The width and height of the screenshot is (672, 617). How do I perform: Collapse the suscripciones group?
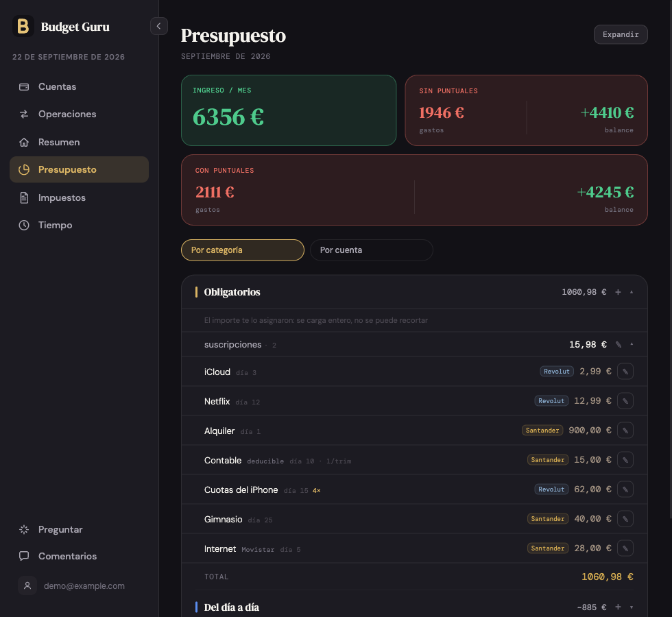(x=632, y=344)
